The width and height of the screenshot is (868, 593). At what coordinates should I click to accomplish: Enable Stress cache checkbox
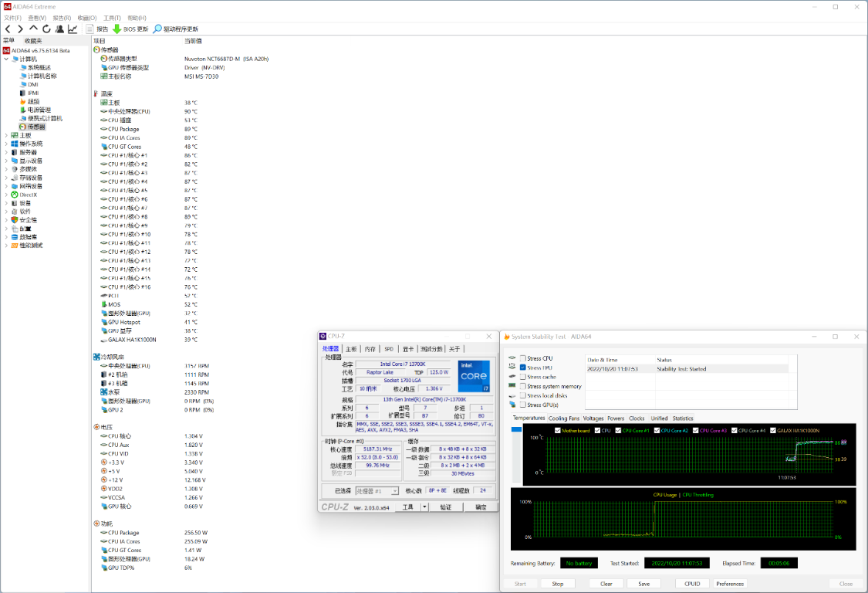pos(522,377)
